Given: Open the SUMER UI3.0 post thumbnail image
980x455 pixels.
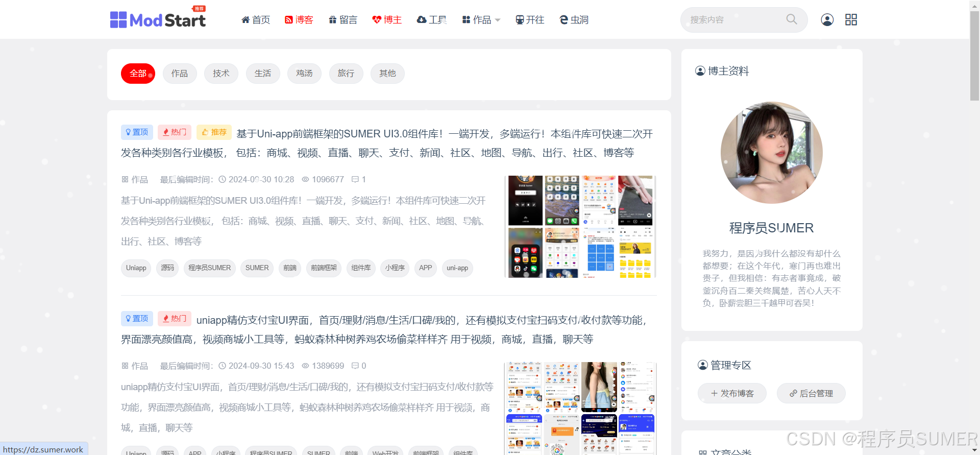Looking at the screenshot, I should 580,227.
